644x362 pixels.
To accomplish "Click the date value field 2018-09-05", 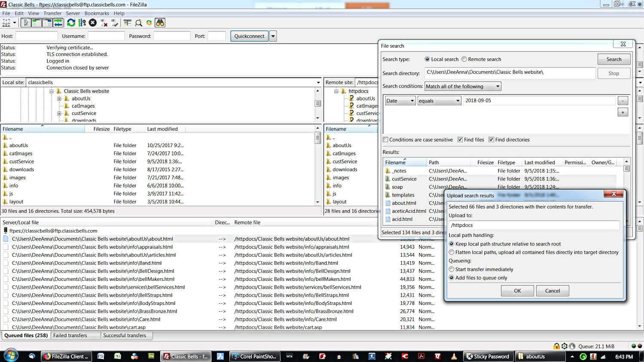I will (539, 101).
